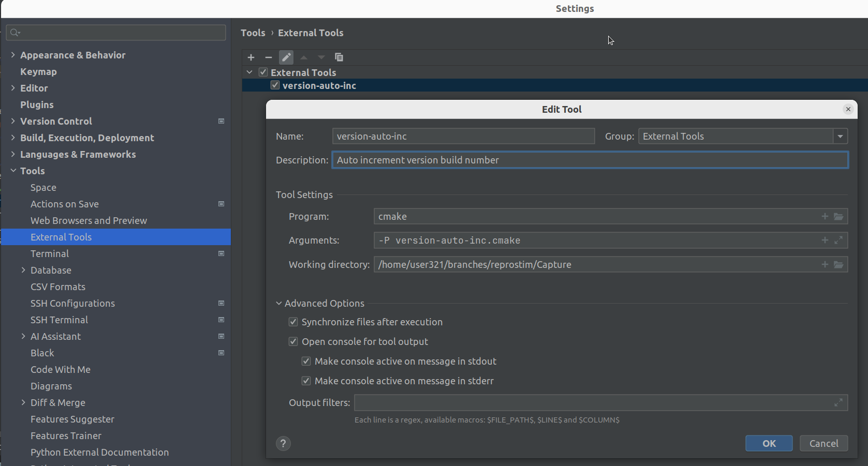This screenshot has width=868, height=466.
Task: Uncheck Open console for tool output
Action: (x=293, y=341)
